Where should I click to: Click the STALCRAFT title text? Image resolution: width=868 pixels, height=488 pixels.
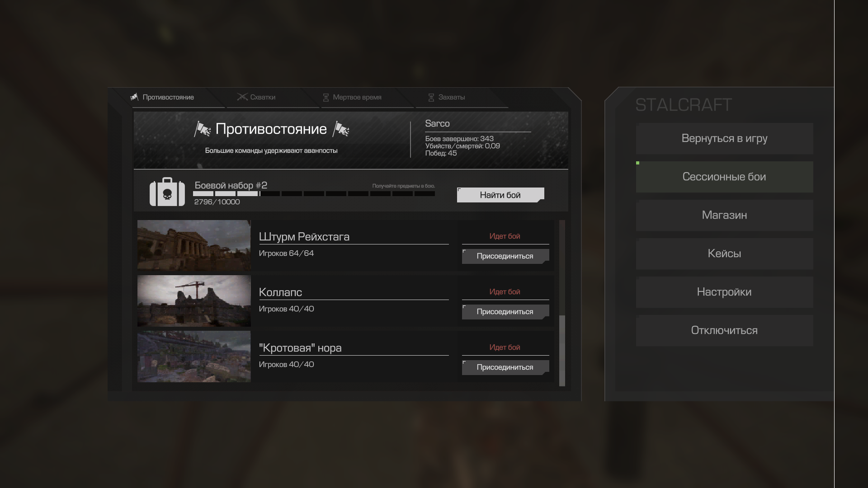coord(683,105)
